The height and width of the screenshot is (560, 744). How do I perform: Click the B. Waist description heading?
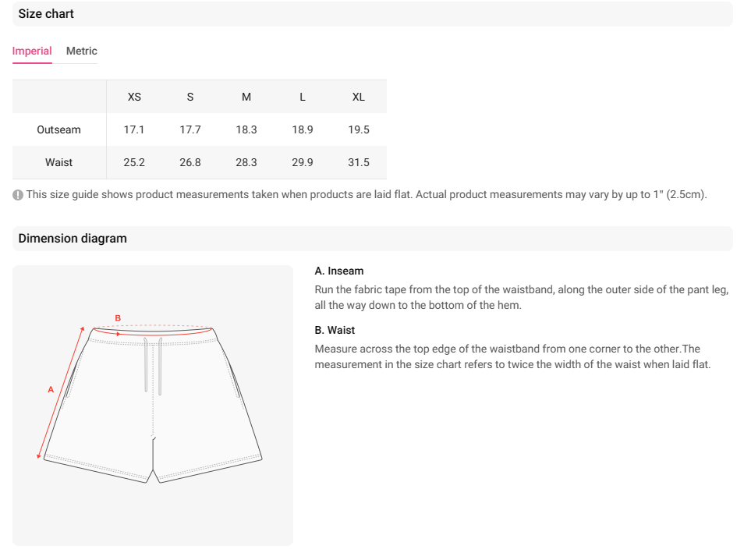tap(335, 330)
